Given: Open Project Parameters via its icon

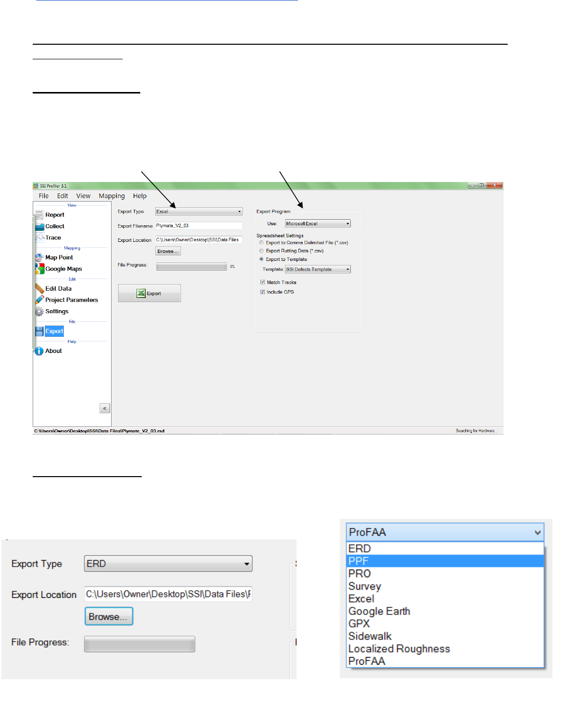Looking at the screenshot, I should pyautogui.click(x=39, y=300).
